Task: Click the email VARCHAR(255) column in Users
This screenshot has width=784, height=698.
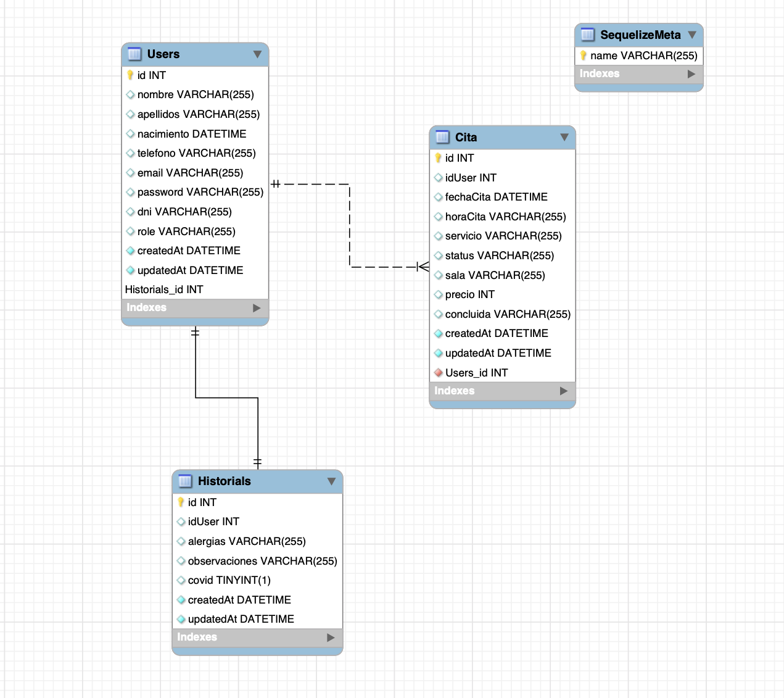Action: tap(191, 173)
